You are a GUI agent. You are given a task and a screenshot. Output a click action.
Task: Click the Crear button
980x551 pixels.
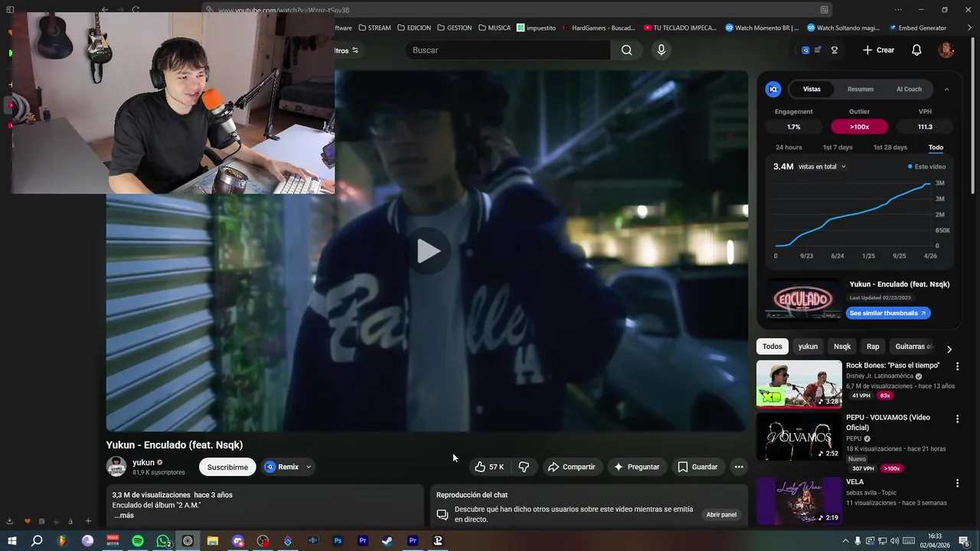pos(878,51)
